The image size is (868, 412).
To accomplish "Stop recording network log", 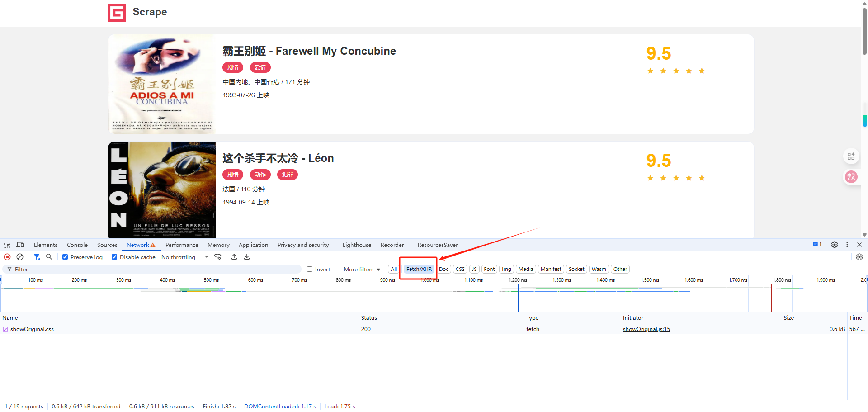I will pos(7,257).
